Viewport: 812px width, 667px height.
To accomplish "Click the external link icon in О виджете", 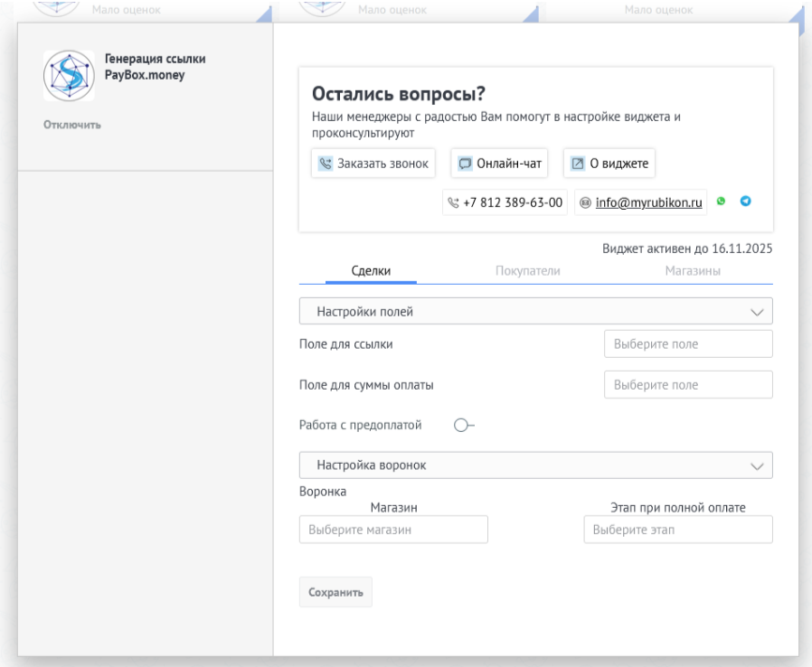I will [578, 164].
